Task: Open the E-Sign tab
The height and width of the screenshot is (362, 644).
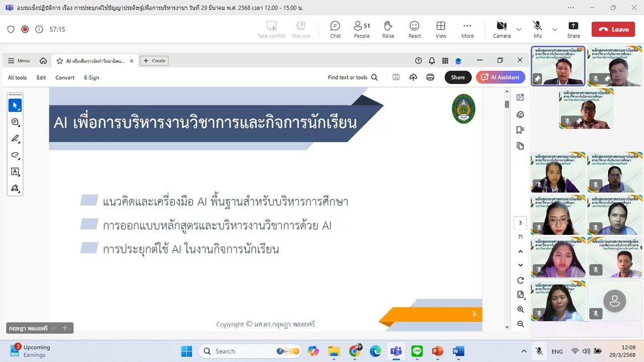Action: point(92,77)
